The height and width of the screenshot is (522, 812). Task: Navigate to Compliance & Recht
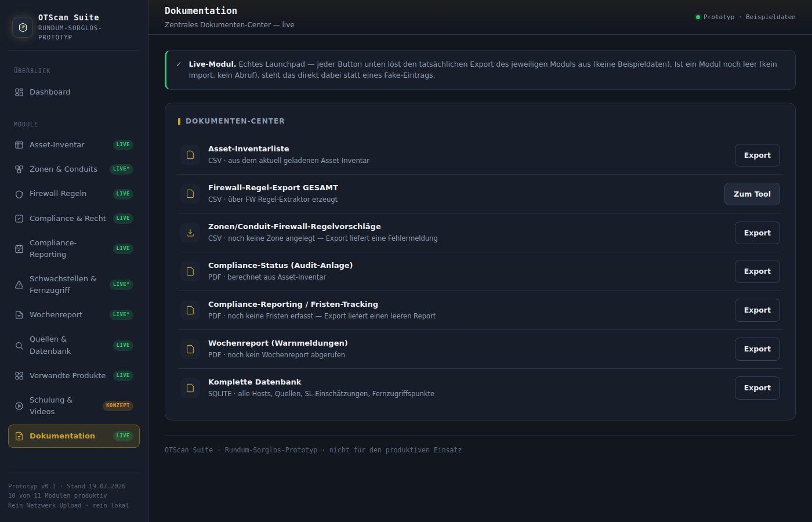[74, 219]
